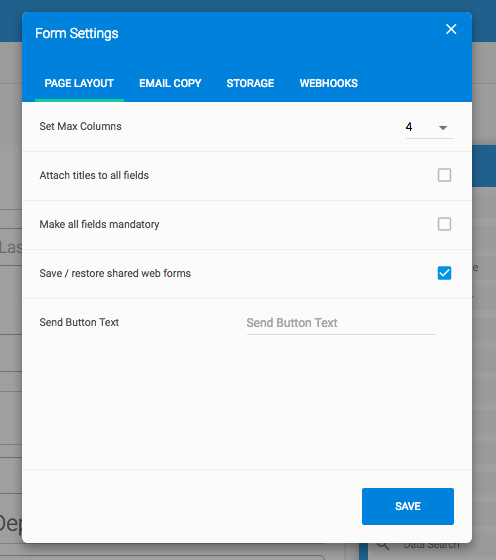Go to the Storage tab
The width and height of the screenshot is (496, 560).
click(250, 84)
